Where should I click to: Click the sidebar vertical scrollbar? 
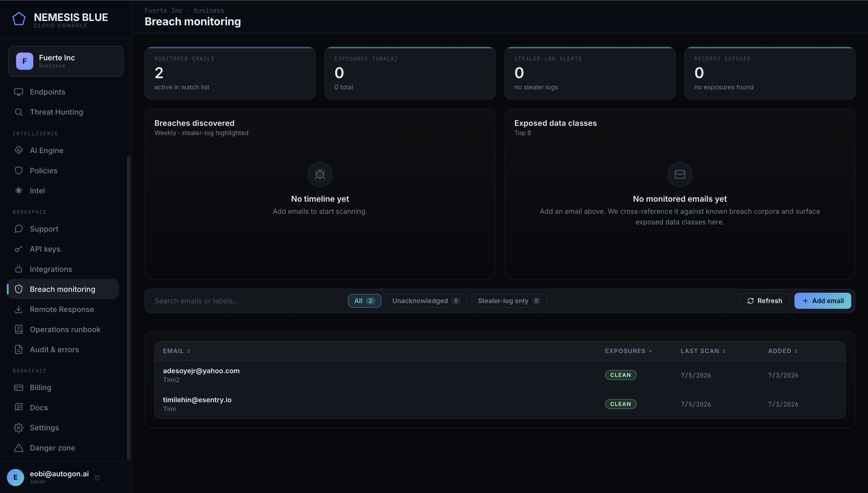click(129, 307)
